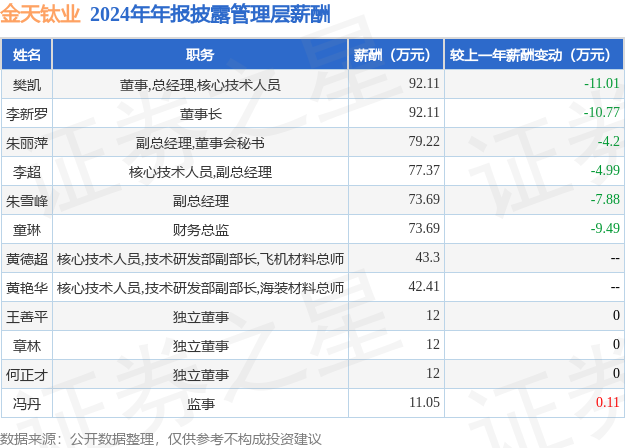Select the 董事,总经理,核心技术人员 position cell
This screenshot has height=448, width=625.
pyautogui.click(x=200, y=84)
